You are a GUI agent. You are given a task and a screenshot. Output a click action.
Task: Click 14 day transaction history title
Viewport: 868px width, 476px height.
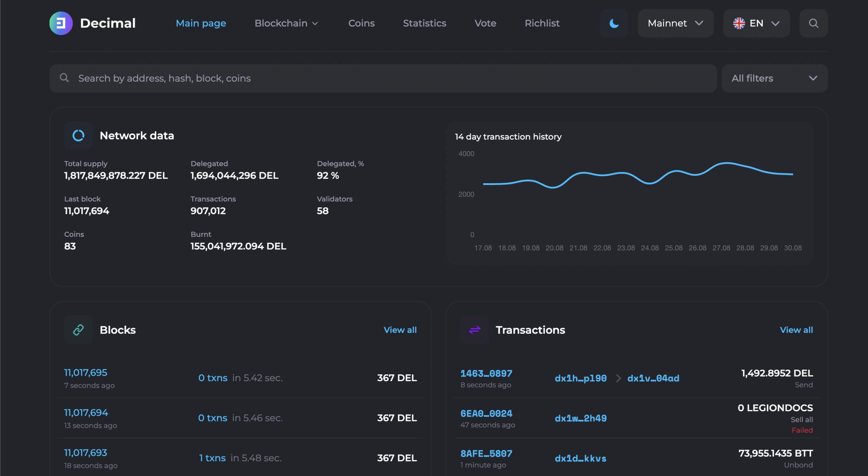coord(508,137)
